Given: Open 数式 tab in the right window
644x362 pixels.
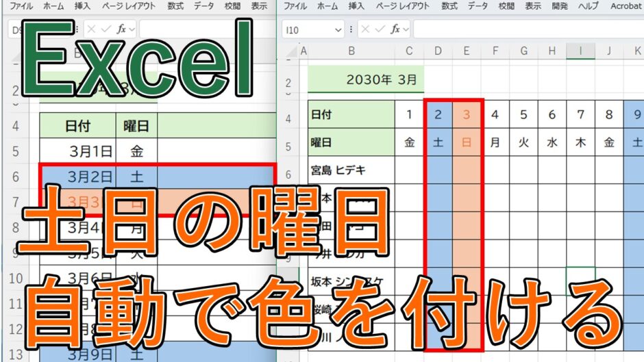Looking at the screenshot, I should click(x=449, y=6).
